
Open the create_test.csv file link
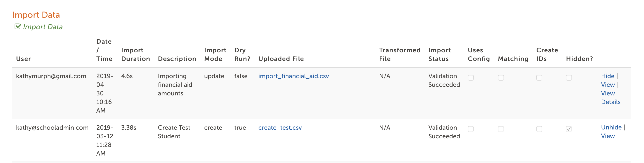pyautogui.click(x=280, y=128)
